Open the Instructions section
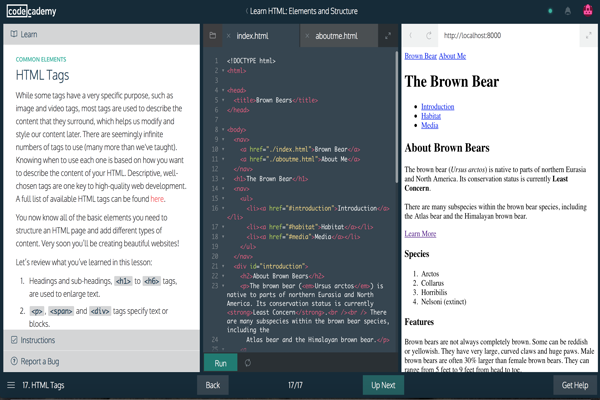Screen dimensions: 600x400 coord(101,340)
